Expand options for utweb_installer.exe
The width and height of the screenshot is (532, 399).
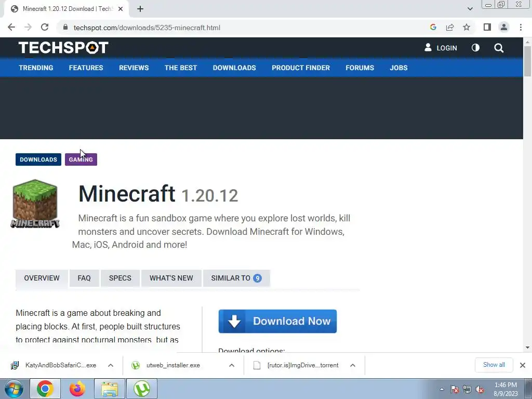[x=232, y=365]
